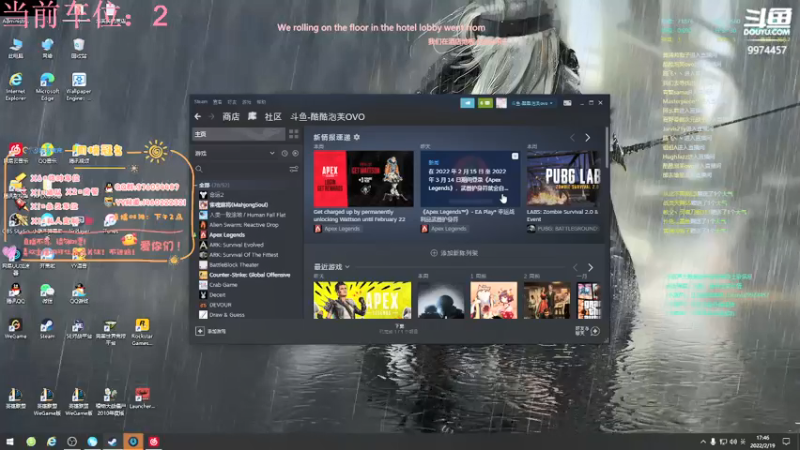Select ARK: Survival Of The Fittest
The image size is (800, 450).
[239, 255]
